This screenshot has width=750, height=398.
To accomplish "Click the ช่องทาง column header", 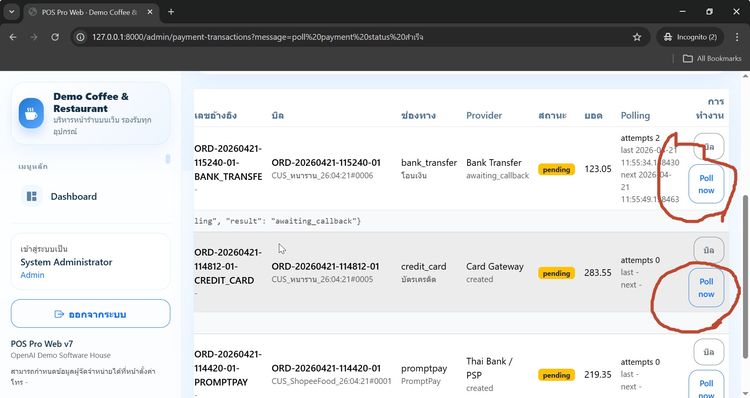I will point(418,115).
